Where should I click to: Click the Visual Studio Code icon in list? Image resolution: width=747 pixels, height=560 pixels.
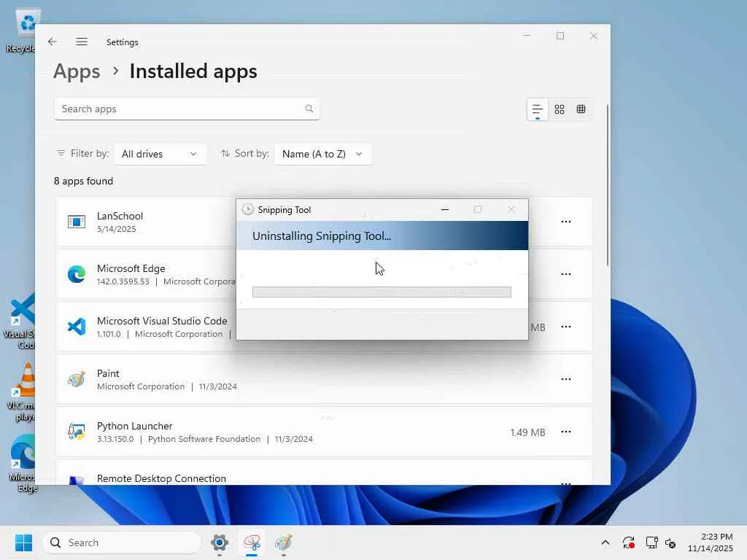pos(76,327)
